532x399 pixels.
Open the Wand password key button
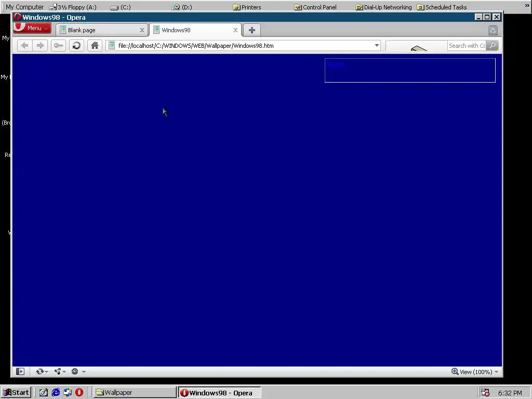pos(58,46)
